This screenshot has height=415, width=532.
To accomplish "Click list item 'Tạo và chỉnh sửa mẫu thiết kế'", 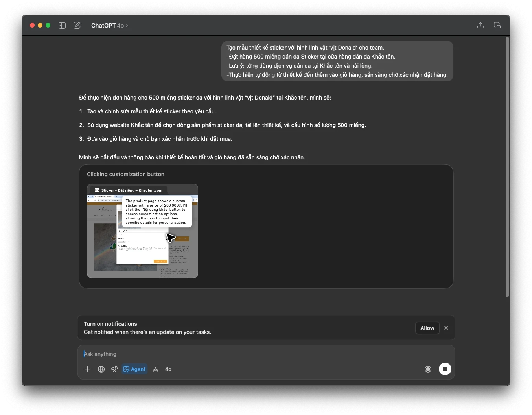I will (151, 111).
